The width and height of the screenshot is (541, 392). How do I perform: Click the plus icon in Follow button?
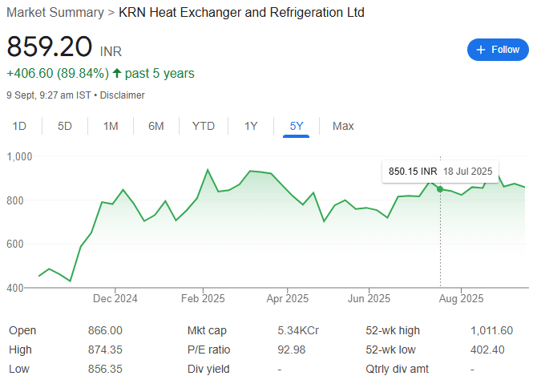(481, 50)
